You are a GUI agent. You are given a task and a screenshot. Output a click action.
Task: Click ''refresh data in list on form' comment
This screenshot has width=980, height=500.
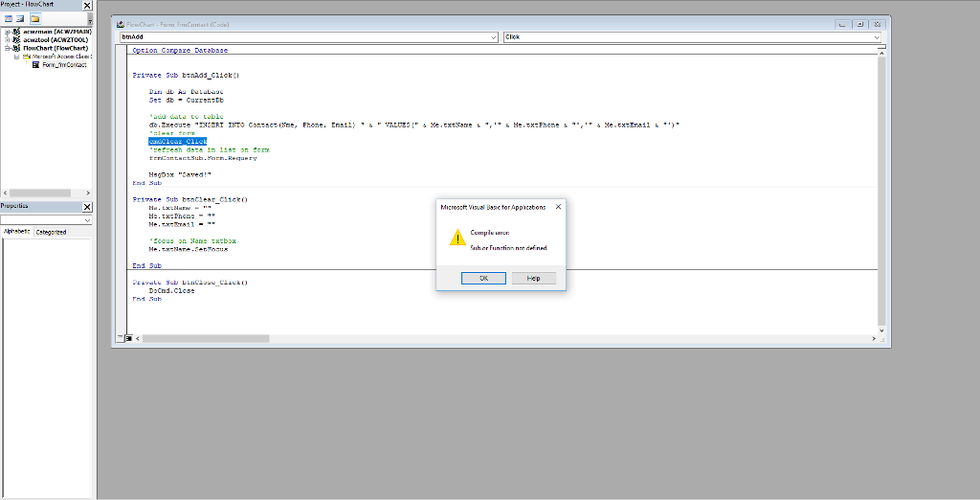click(210, 150)
